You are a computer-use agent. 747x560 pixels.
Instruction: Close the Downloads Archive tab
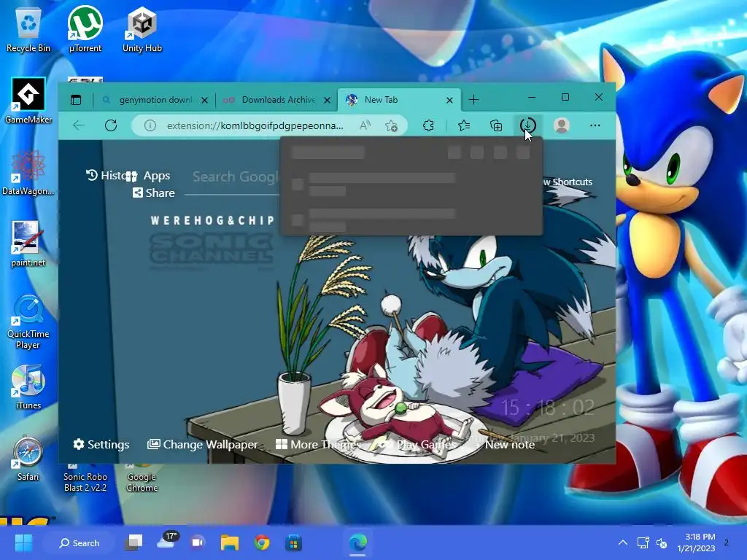327,100
